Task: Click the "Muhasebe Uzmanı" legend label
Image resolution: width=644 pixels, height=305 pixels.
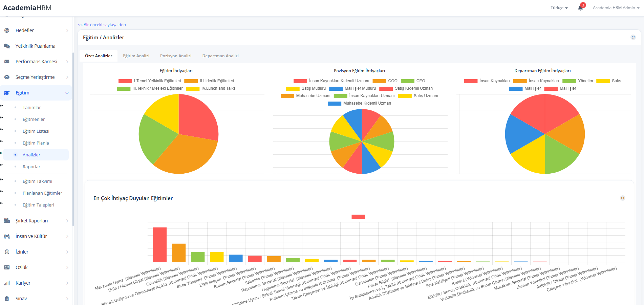Action: [x=313, y=96]
